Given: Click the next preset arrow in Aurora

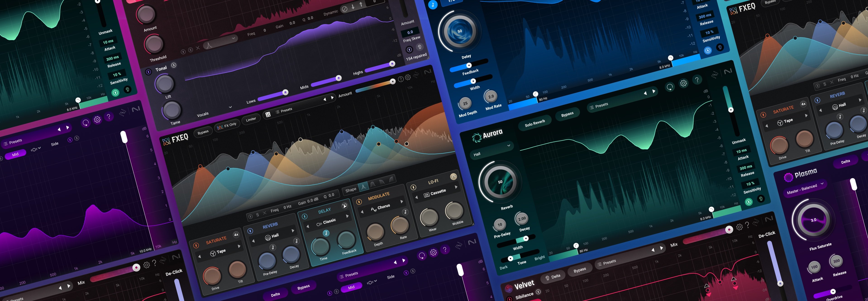Looking at the screenshot, I should coord(654,91).
